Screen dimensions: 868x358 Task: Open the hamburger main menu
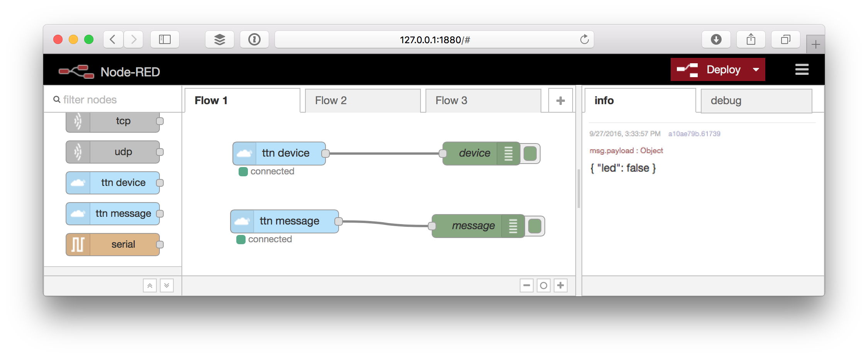click(802, 70)
